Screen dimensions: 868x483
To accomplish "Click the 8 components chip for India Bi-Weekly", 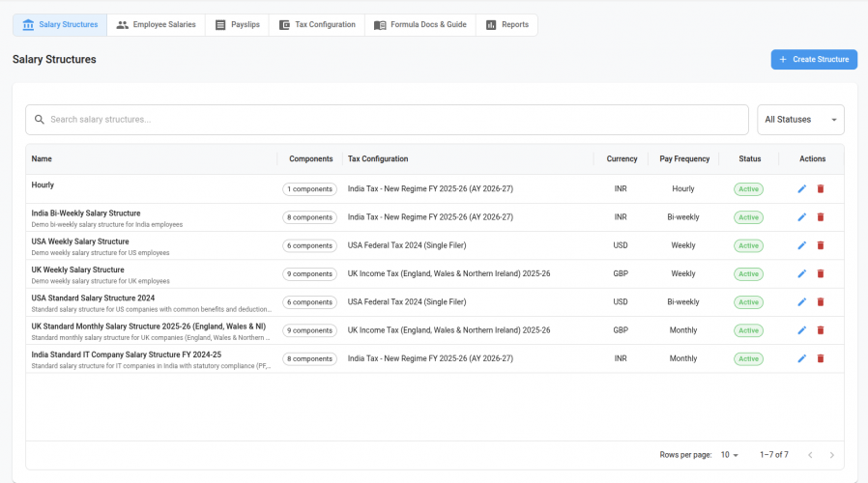I will tap(309, 217).
